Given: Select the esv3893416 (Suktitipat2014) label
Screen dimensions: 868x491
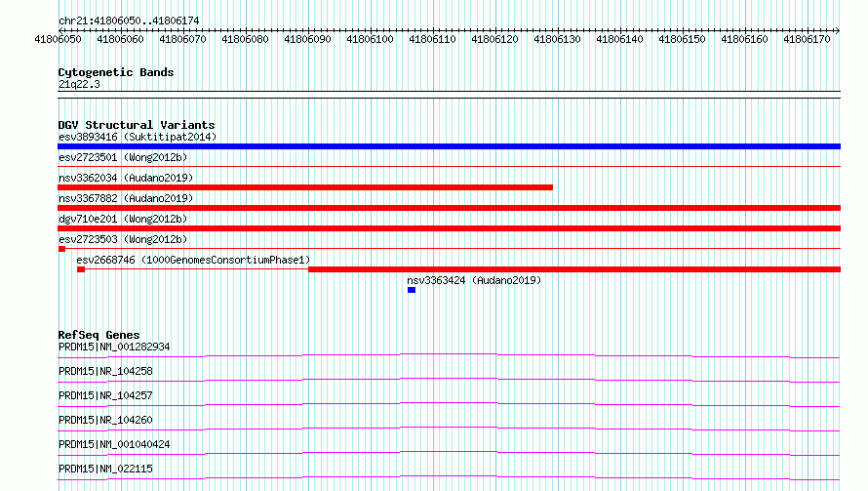Looking at the screenshot, I should coord(138,137).
